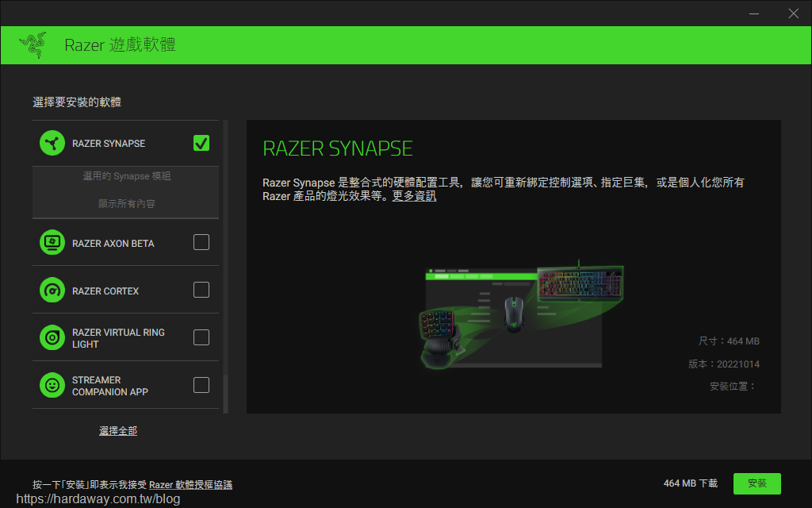This screenshot has width=812, height=508.
Task: Select the STREAMER COMPANION APP label
Action: click(x=109, y=387)
